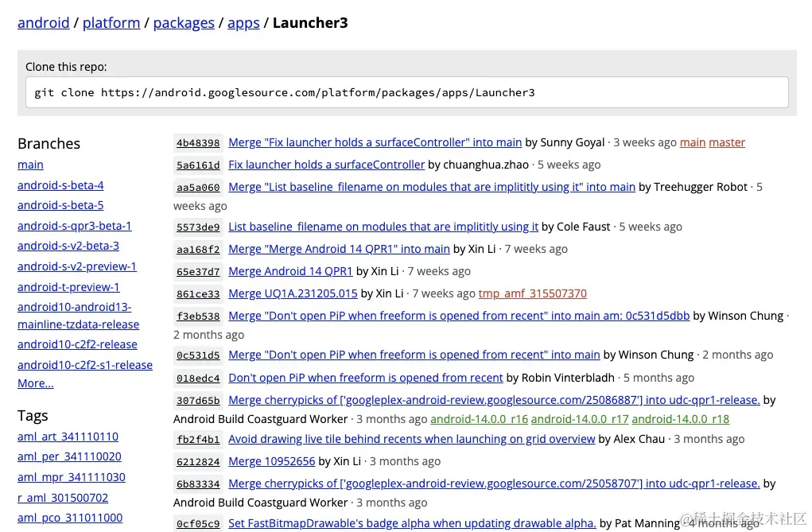Image resolution: width=812 pixels, height=532 pixels.
Task: Open commit hash 0c531d5
Action: (x=198, y=355)
